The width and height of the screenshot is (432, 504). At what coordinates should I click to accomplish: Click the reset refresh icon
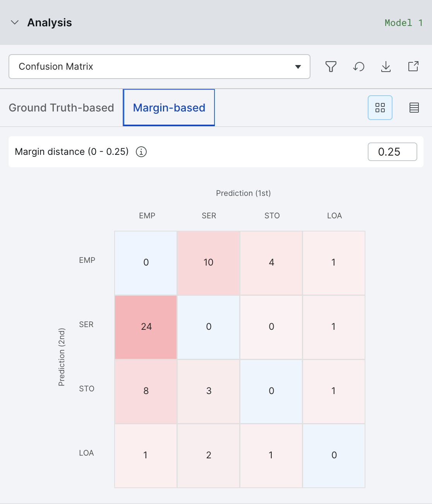click(359, 67)
